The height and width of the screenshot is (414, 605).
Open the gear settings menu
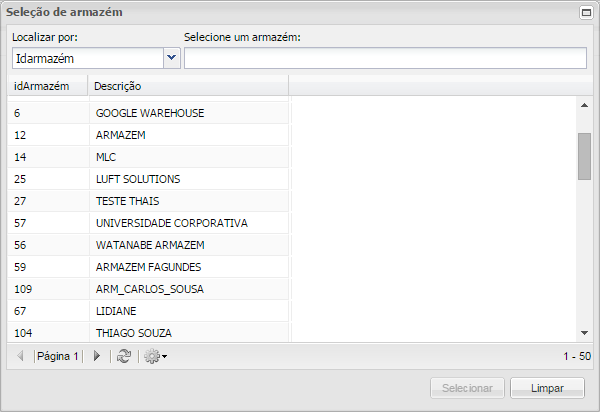point(154,356)
